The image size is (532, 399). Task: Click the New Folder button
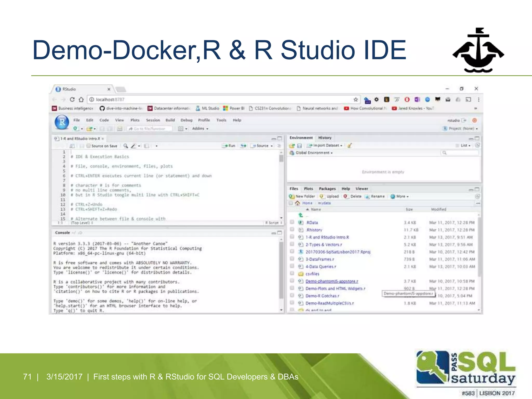click(x=302, y=196)
